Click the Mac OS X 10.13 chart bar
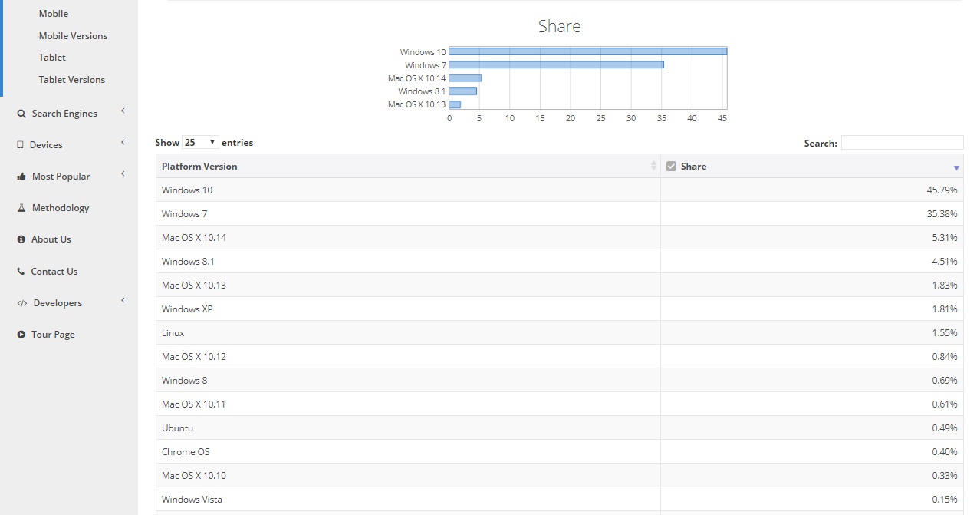This screenshot has width=980, height=515. (455, 104)
